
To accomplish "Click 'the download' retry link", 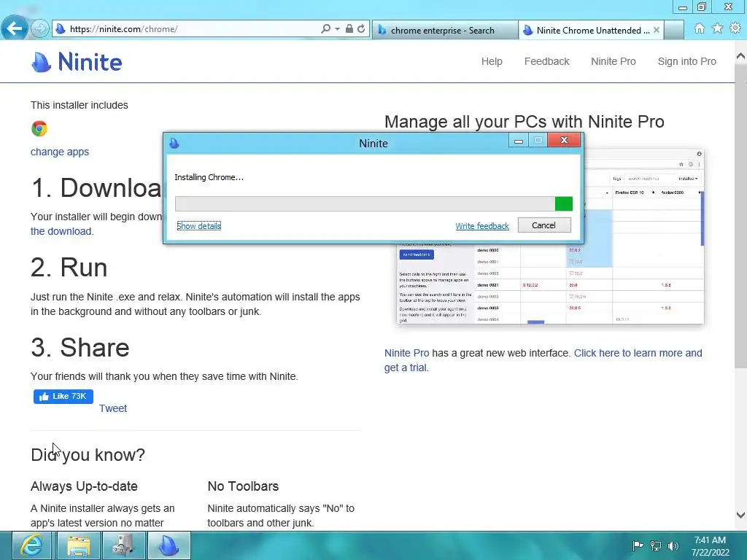I will coord(61,231).
